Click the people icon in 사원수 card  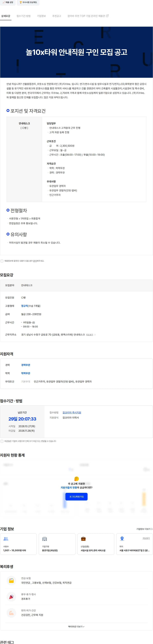6,539
